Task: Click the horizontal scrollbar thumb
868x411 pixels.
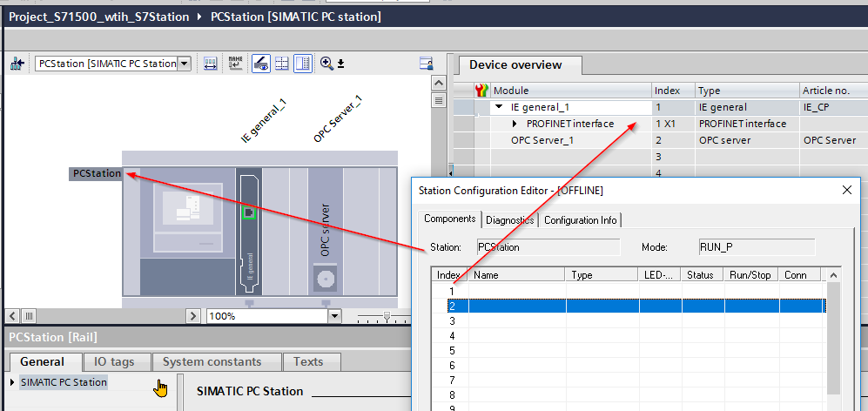Action: tap(29, 316)
